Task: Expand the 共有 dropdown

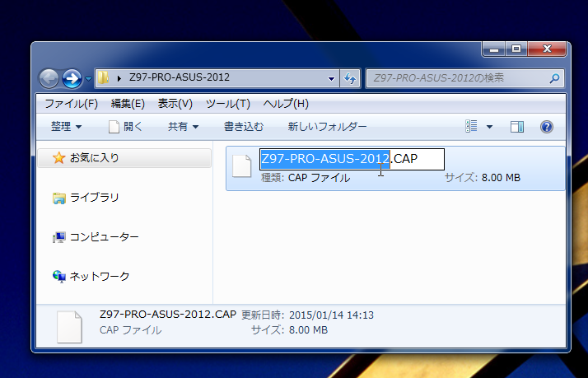Action: click(184, 127)
